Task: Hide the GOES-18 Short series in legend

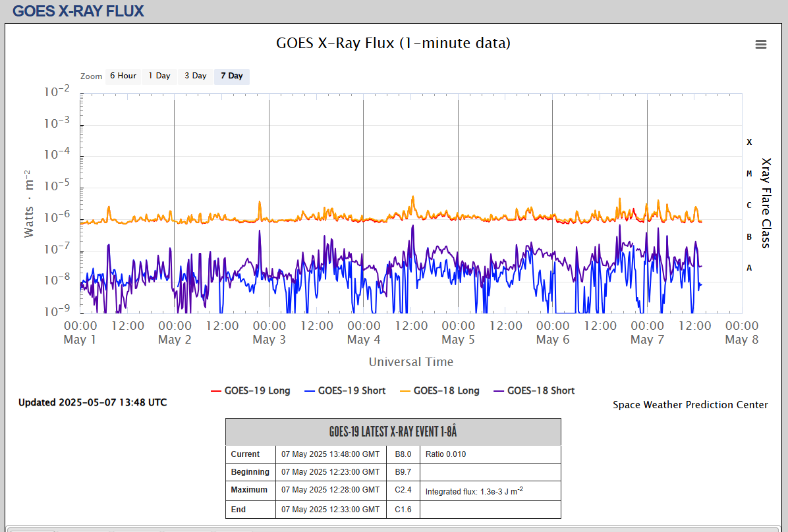Action: [534, 391]
